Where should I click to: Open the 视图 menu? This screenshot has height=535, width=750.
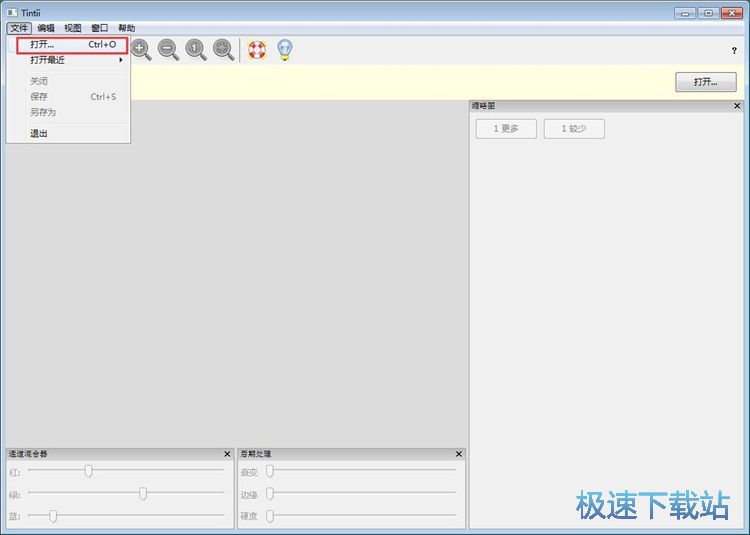(73, 28)
